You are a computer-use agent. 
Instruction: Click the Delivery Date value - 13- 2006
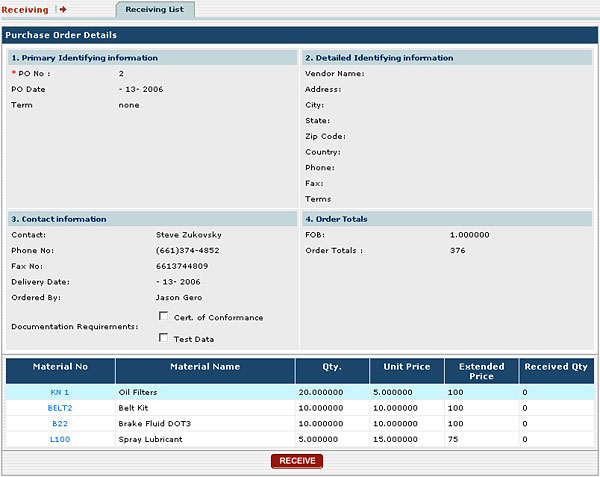pos(178,282)
